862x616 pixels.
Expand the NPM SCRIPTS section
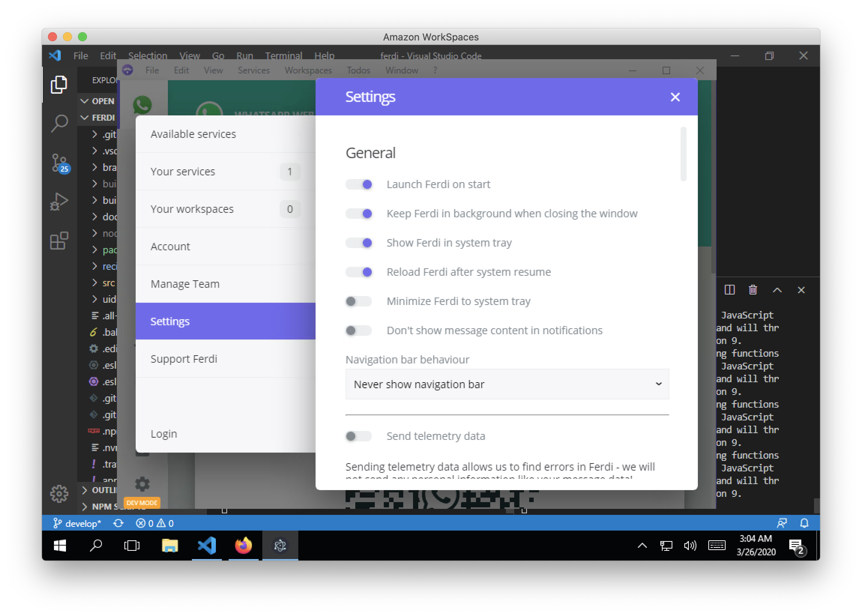[x=99, y=506]
